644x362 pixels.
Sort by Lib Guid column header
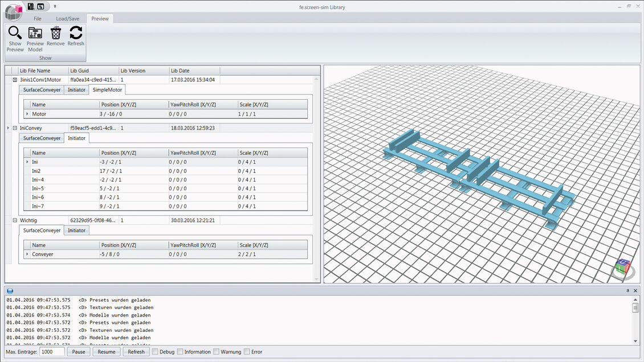(93, 71)
